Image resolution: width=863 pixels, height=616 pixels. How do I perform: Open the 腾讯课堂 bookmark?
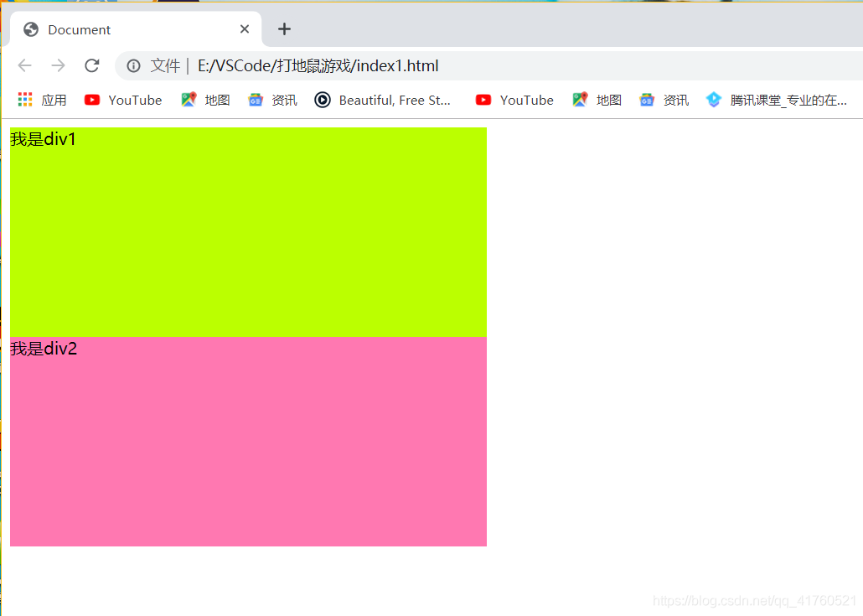(x=777, y=101)
